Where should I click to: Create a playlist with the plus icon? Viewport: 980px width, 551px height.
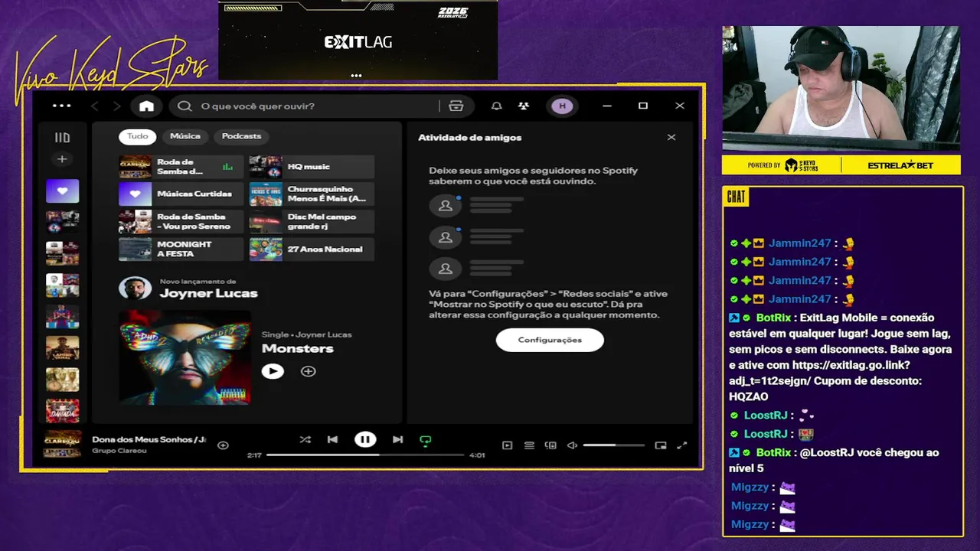tap(62, 159)
